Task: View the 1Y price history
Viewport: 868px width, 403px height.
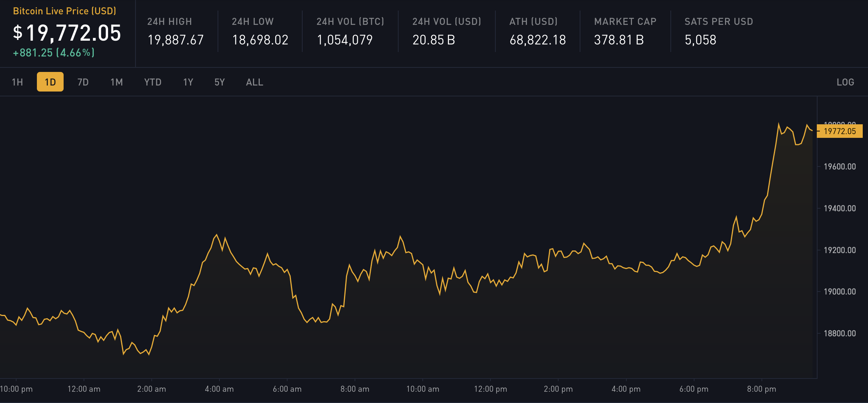Action: pyautogui.click(x=188, y=82)
